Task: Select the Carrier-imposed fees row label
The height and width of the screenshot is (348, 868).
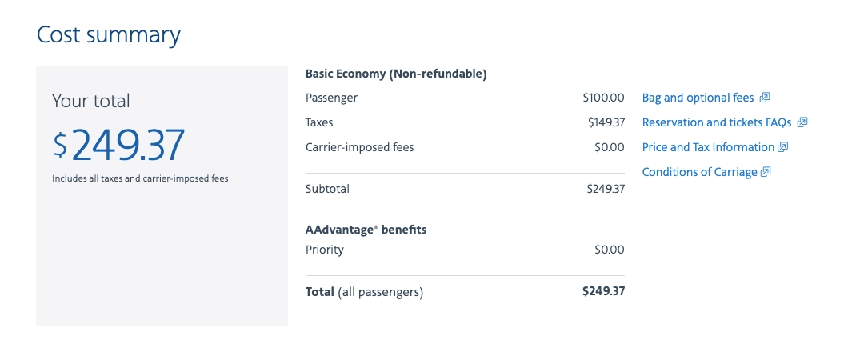Action: click(359, 147)
